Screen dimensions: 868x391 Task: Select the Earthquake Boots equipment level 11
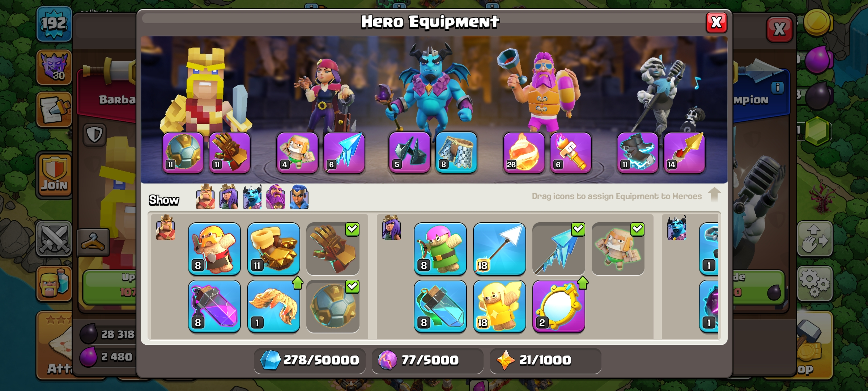pos(274,249)
